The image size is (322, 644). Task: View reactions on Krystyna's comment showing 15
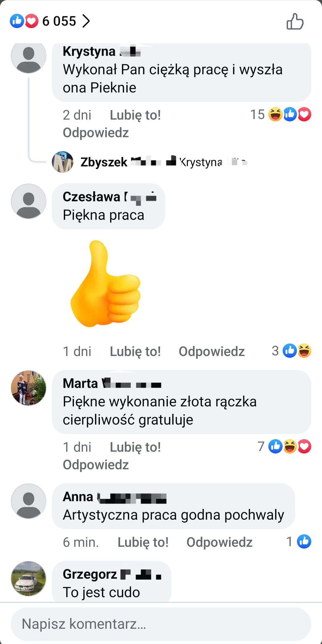coord(281,114)
